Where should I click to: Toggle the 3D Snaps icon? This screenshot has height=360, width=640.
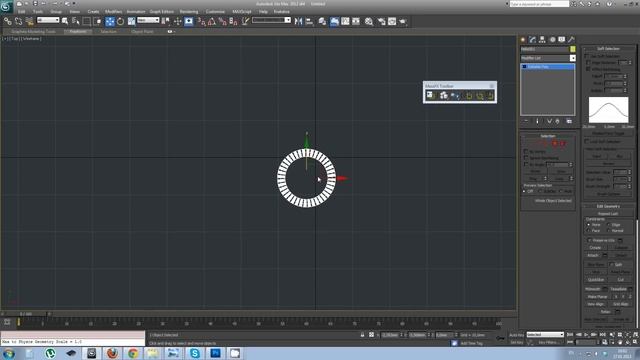point(201,21)
